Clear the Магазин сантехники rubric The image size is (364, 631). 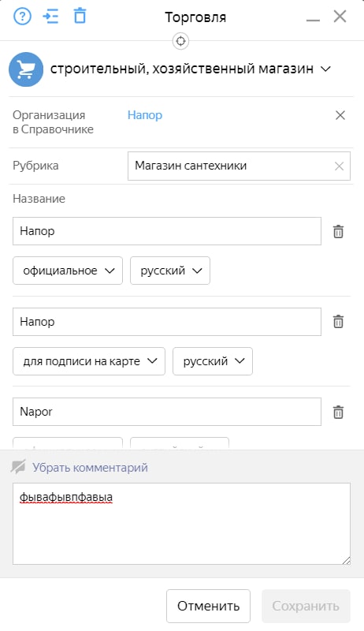click(x=339, y=166)
